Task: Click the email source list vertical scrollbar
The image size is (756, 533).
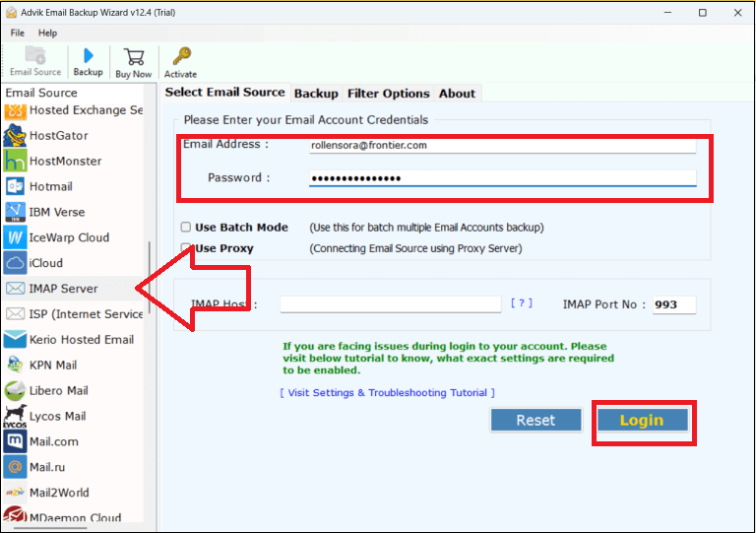Action: [x=150, y=278]
